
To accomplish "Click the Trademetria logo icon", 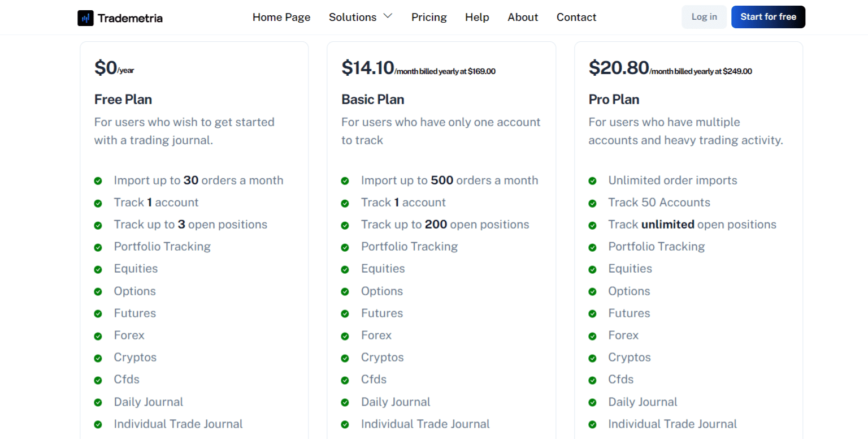I will point(85,18).
